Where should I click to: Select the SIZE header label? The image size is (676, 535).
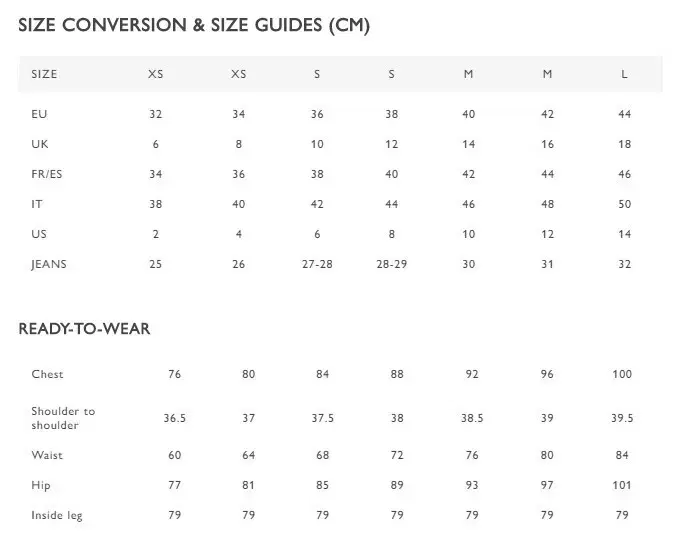click(x=44, y=74)
